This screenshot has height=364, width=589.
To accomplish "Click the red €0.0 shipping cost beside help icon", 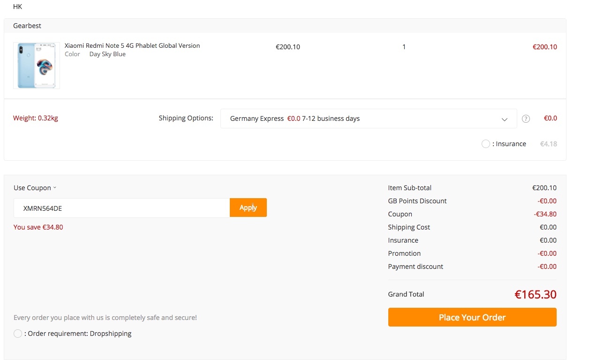I will click(551, 118).
